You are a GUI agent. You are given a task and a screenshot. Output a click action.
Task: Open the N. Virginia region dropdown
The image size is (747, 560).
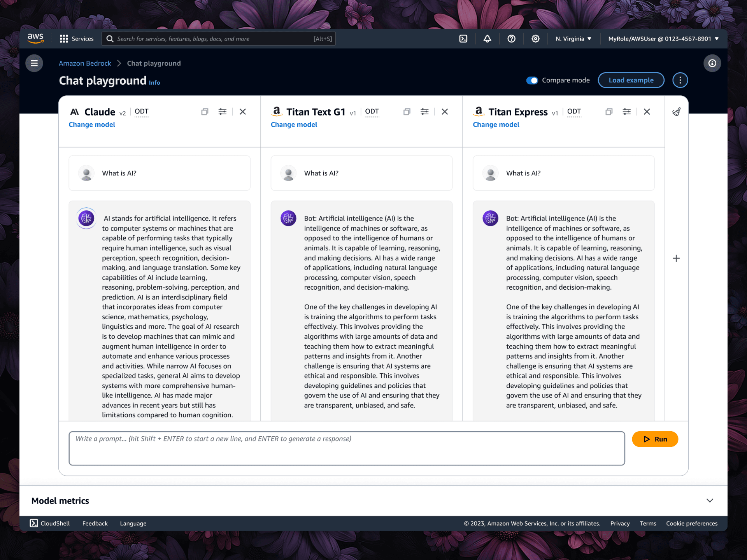click(x=573, y=39)
